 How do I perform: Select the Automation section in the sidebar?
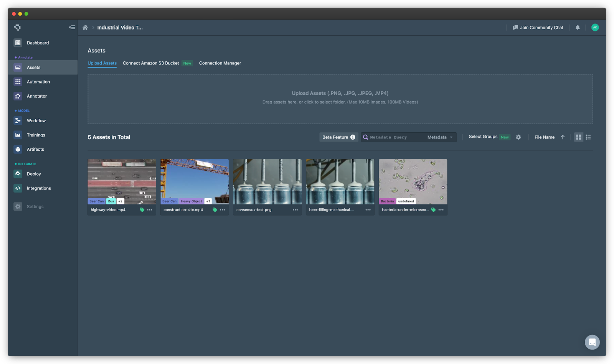(38, 81)
